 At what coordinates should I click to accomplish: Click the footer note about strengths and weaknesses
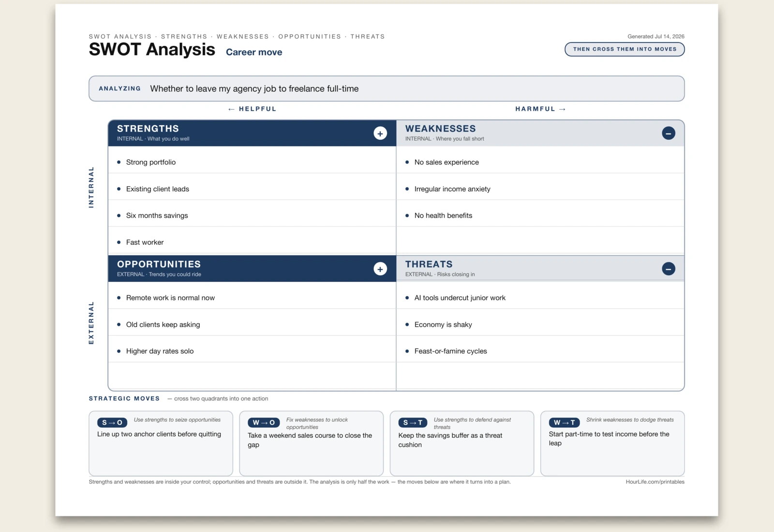click(300, 482)
